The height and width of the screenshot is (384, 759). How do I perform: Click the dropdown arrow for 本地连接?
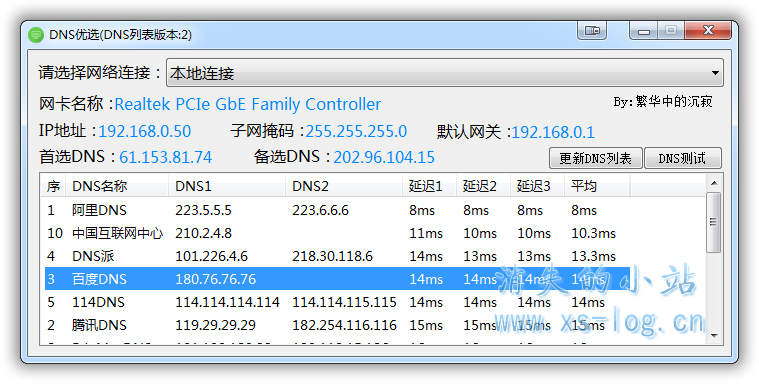click(x=715, y=73)
